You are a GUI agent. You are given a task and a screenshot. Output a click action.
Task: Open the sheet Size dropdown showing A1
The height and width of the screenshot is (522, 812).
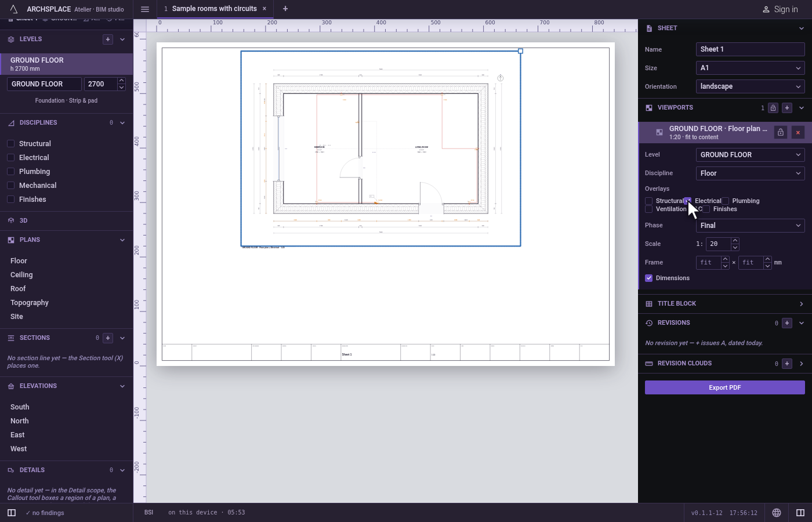pos(750,68)
